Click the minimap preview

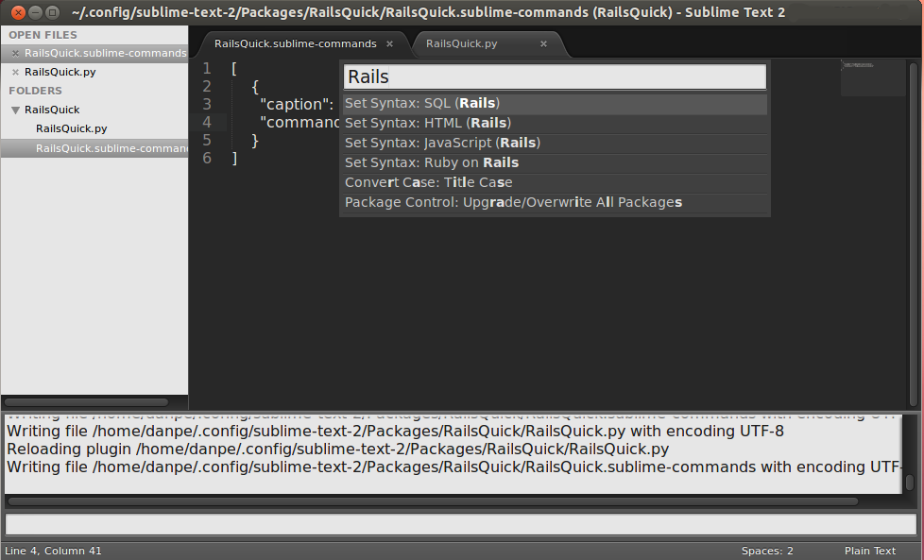873,77
